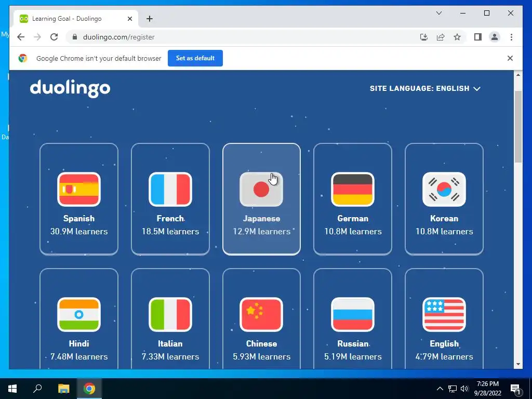Screen dimensions: 532x399
Task: Select the Russian flag icon
Action: click(353, 314)
